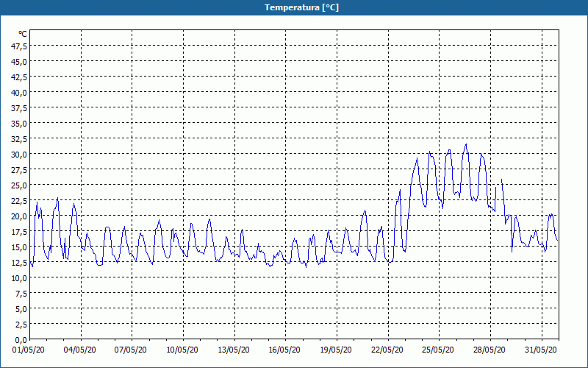588x368 pixels.
Task: Click the 04/05/20 date label
Action: click(80, 350)
